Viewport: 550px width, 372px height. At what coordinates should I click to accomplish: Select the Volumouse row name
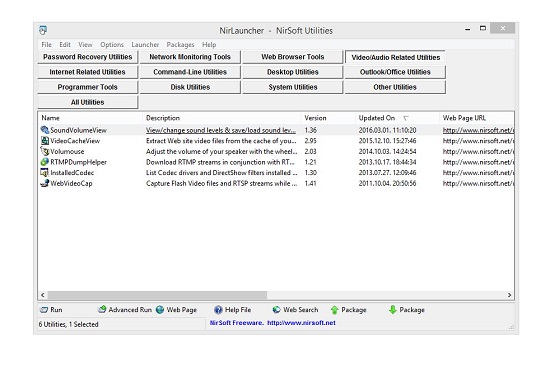(x=67, y=151)
